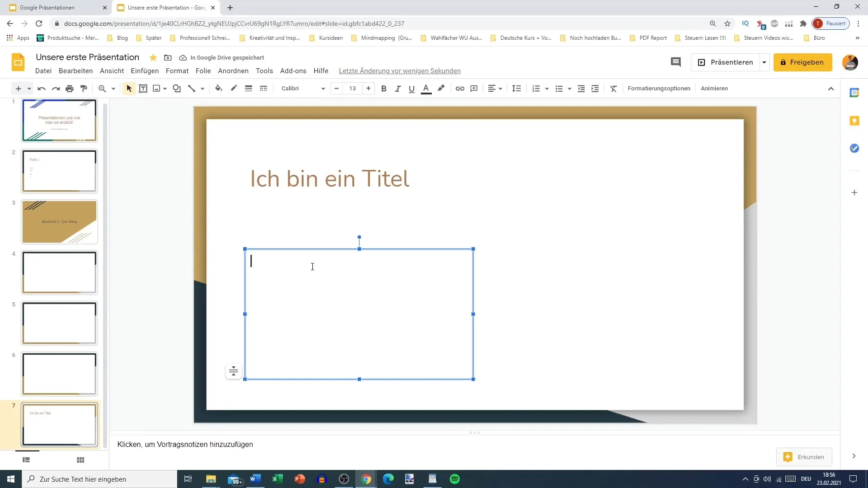
Task: Open the font Calibri dropdown
Action: coord(303,89)
